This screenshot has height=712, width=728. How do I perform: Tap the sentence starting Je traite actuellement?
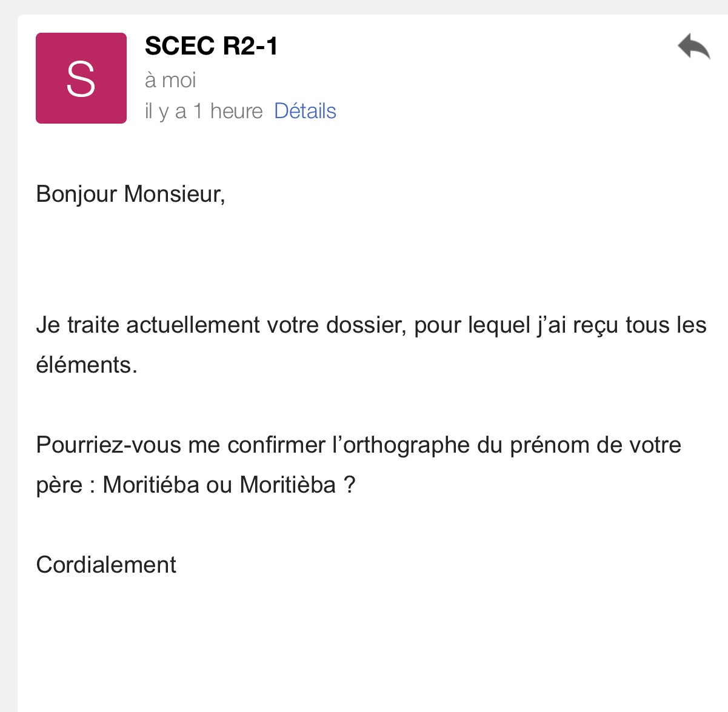click(x=371, y=344)
